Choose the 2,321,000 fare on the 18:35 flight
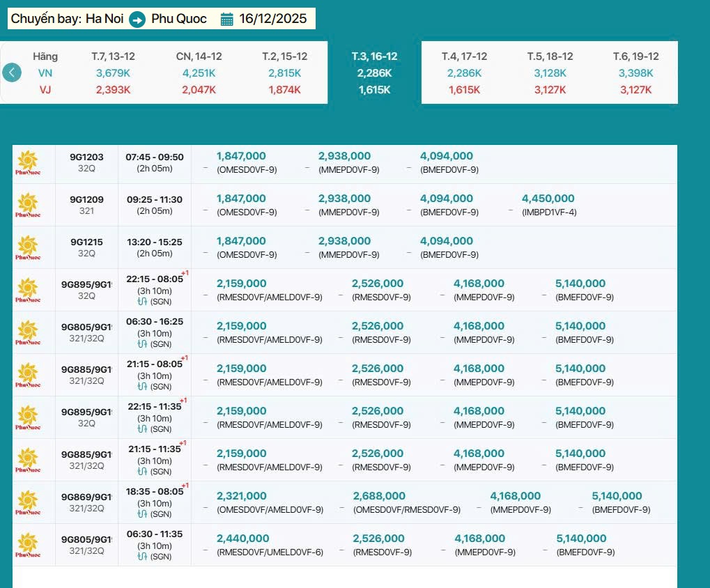 [241, 497]
